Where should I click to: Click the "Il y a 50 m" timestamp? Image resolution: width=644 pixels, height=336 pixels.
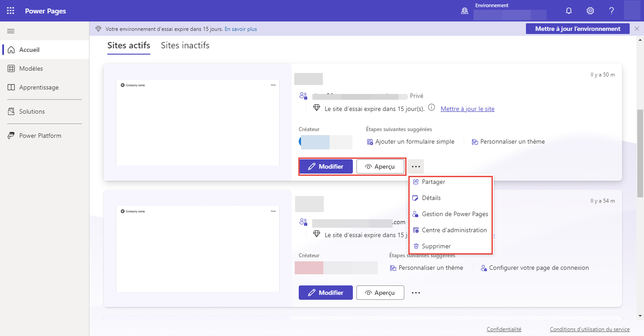pos(602,75)
